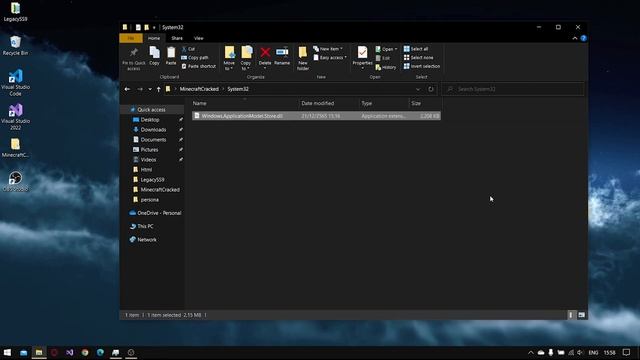Click Copy path in Clipboard group
Image resolution: width=640 pixels, height=360 pixels.
click(195, 58)
